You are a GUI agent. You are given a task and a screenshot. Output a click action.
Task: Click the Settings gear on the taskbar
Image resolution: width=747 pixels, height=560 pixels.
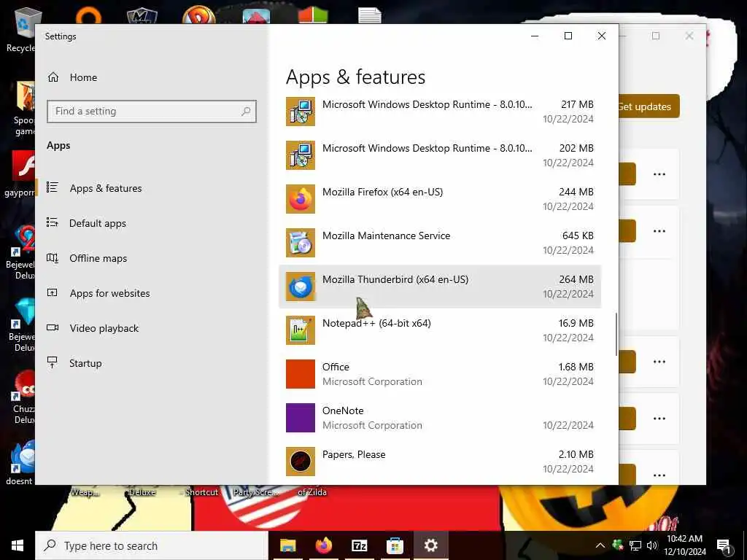click(430, 545)
